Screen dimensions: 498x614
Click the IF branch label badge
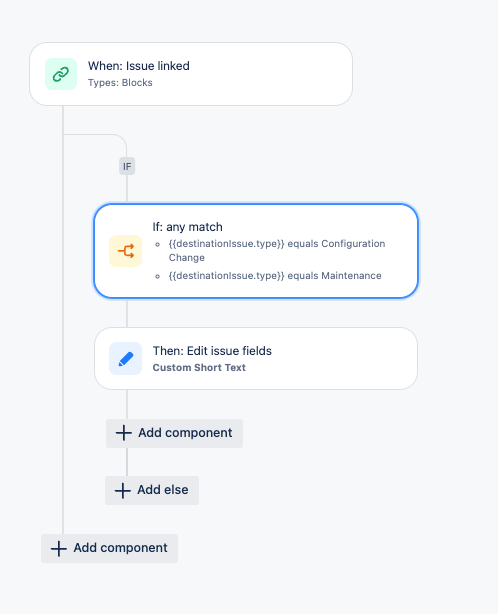127,166
